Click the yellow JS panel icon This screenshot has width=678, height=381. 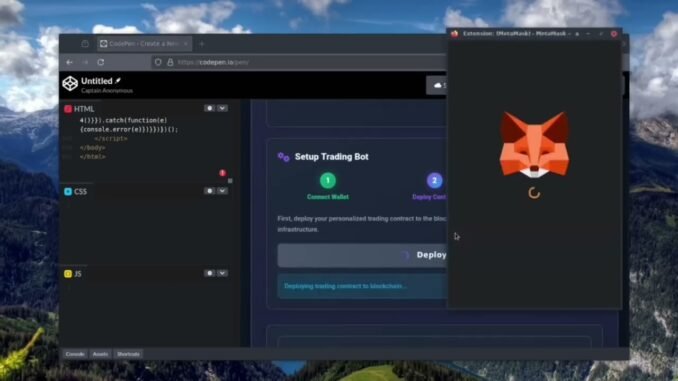click(68, 274)
